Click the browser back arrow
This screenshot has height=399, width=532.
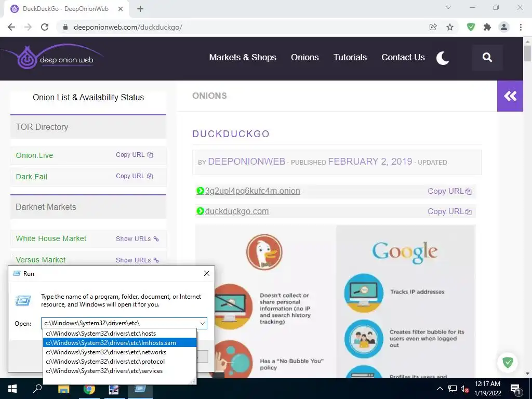pyautogui.click(x=11, y=27)
